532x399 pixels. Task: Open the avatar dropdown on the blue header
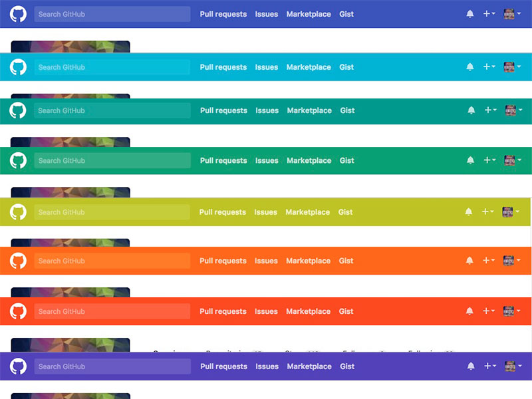point(512,13)
